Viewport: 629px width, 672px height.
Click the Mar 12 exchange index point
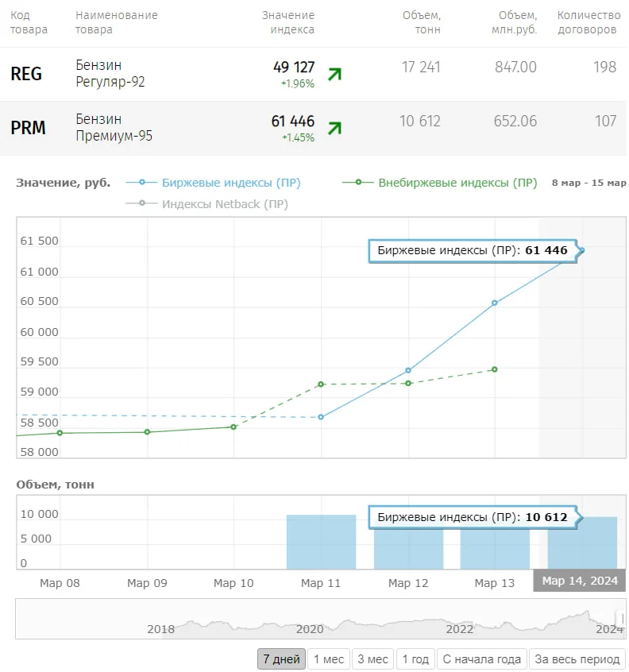[408, 370]
